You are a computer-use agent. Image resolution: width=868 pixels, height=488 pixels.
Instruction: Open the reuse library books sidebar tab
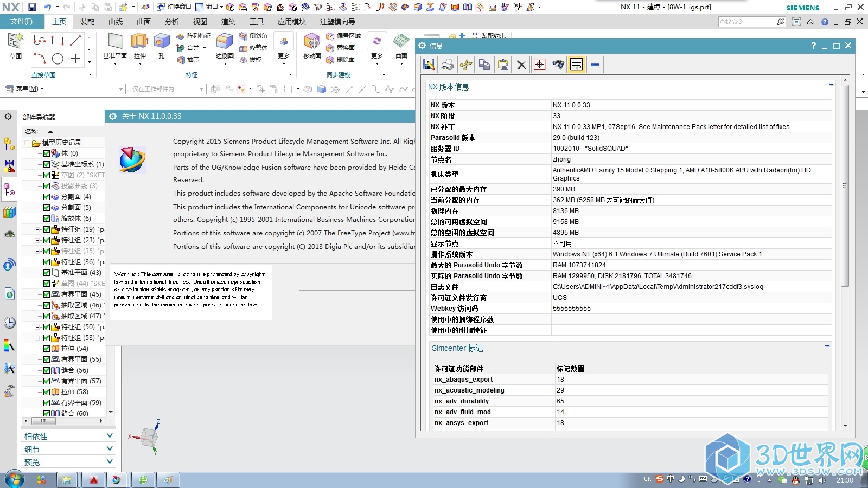(10, 212)
